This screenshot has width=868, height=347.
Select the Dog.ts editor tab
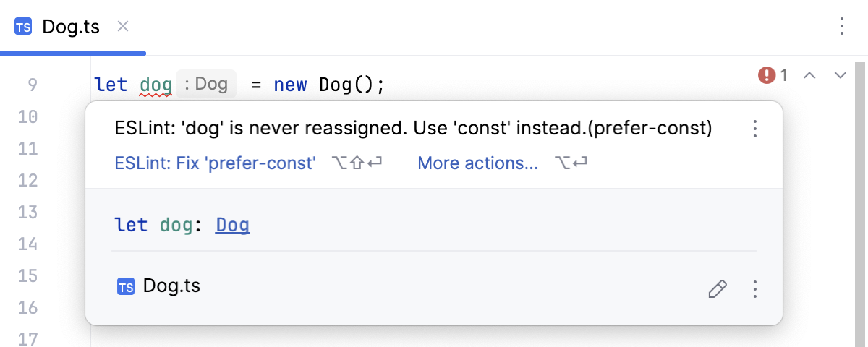(x=70, y=27)
